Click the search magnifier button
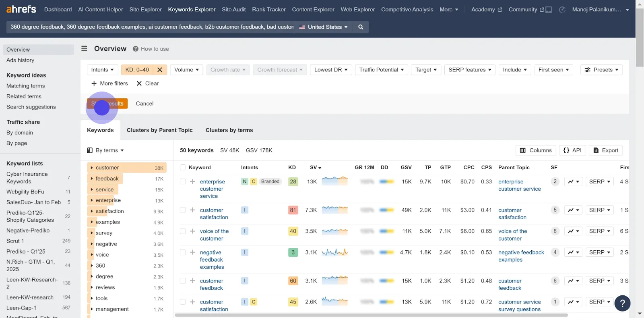The height and width of the screenshot is (318, 644). [361, 27]
